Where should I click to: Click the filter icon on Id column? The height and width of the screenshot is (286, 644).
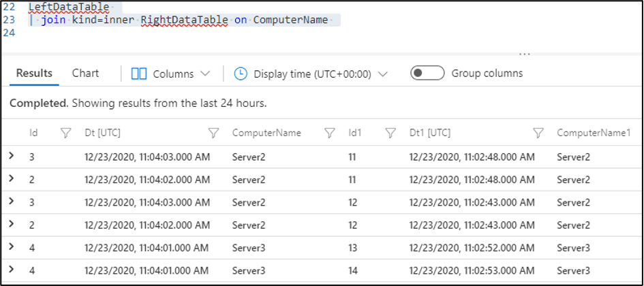66,133
